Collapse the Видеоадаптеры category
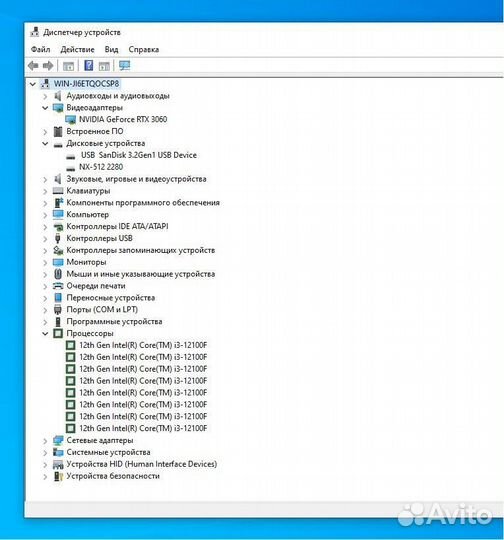The width and height of the screenshot is (504, 540). pos(45,108)
